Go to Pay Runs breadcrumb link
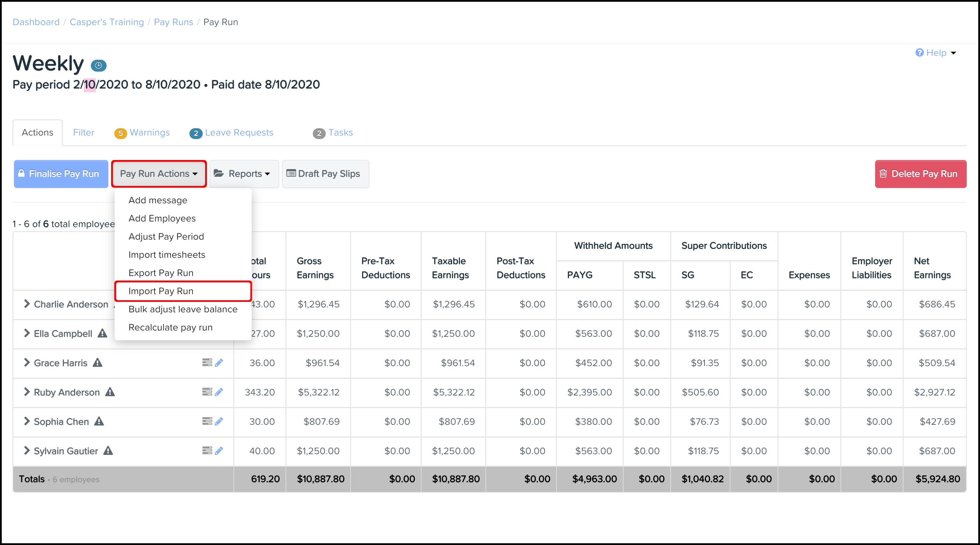This screenshot has width=980, height=545. pyautogui.click(x=173, y=22)
